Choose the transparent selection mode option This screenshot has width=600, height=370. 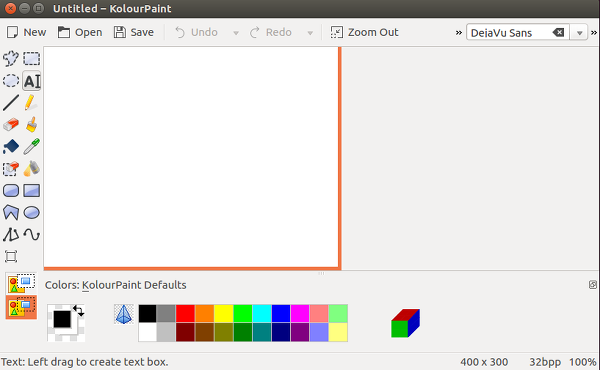(x=21, y=307)
